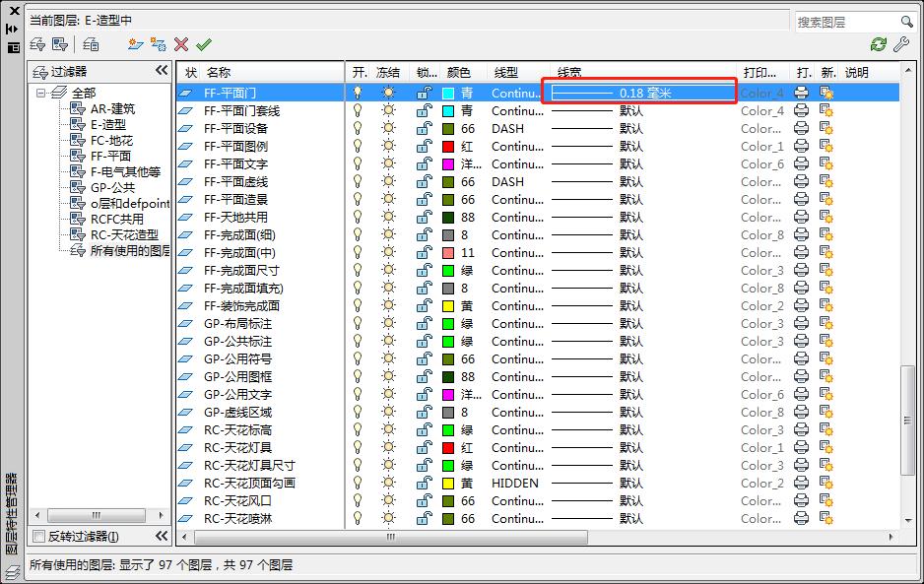Open linetype Continu... for FF-平面门 layer
924x584 pixels.
pyautogui.click(x=517, y=94)
